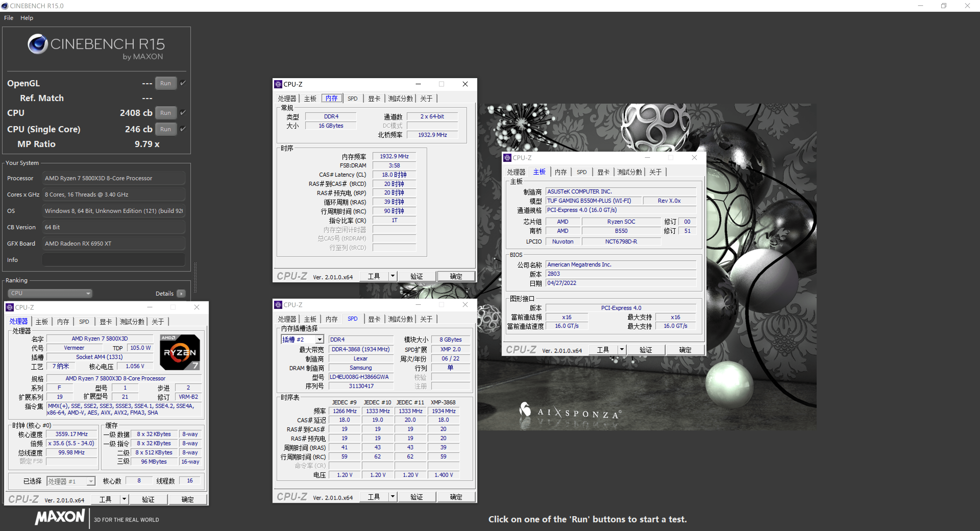Screen dimensions: 980x531
Task: Open 内存 tab in processor CPU-Z window
Action: 63,322
